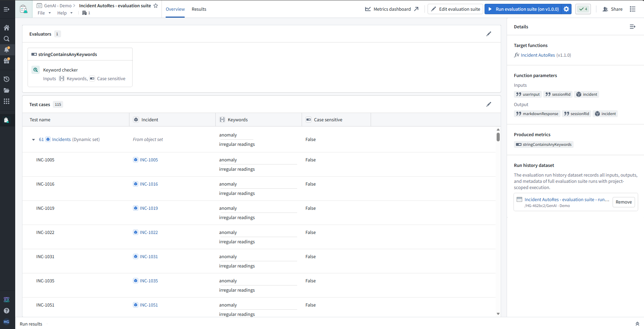Open notifications bell in sidebar
The image size is (644, 329).
[6, 50]
